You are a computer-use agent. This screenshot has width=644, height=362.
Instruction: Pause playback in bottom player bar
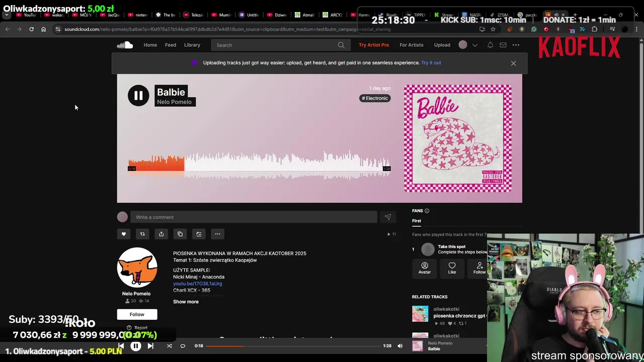click(x=136, y=346)
